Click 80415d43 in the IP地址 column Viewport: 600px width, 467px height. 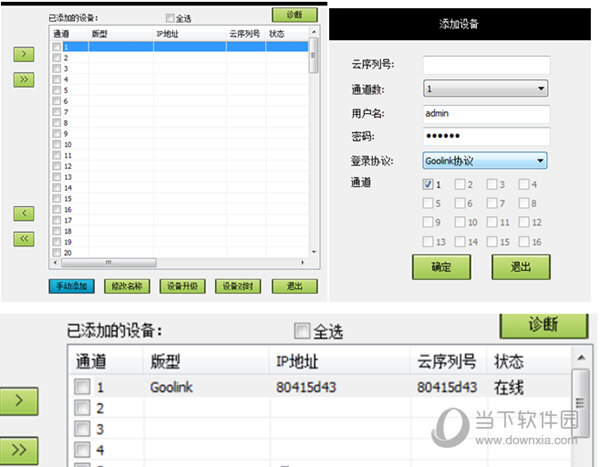point(306,387)
